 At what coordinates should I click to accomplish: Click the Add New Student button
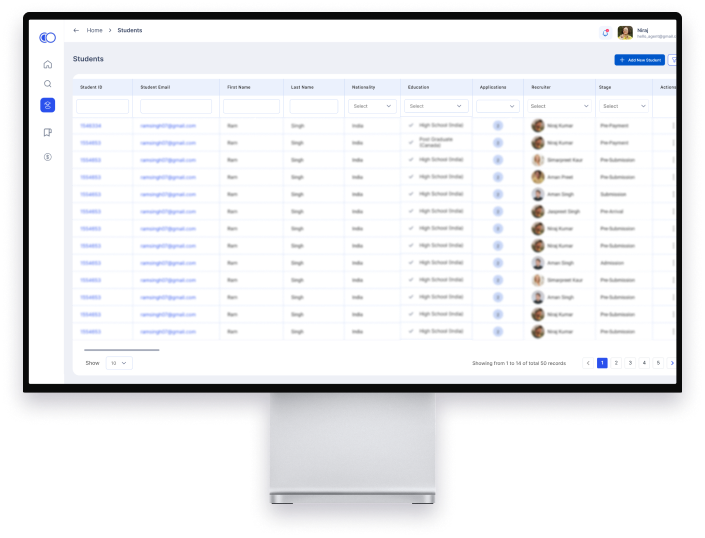click(639, 60)
